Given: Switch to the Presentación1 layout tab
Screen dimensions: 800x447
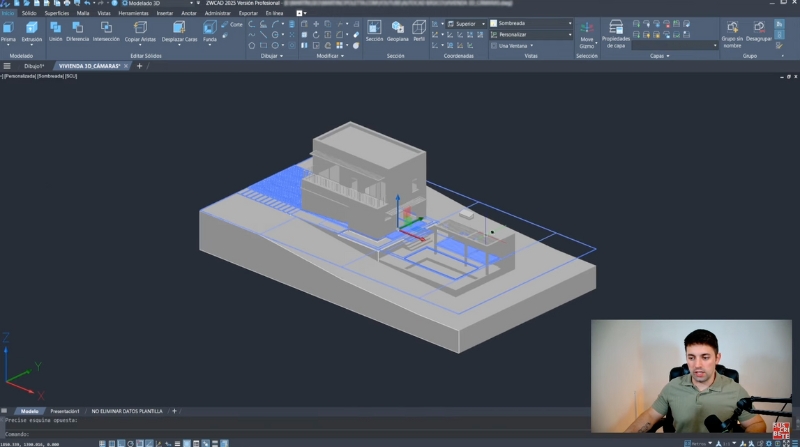Looking at the screenshot, I should [65, 411].
